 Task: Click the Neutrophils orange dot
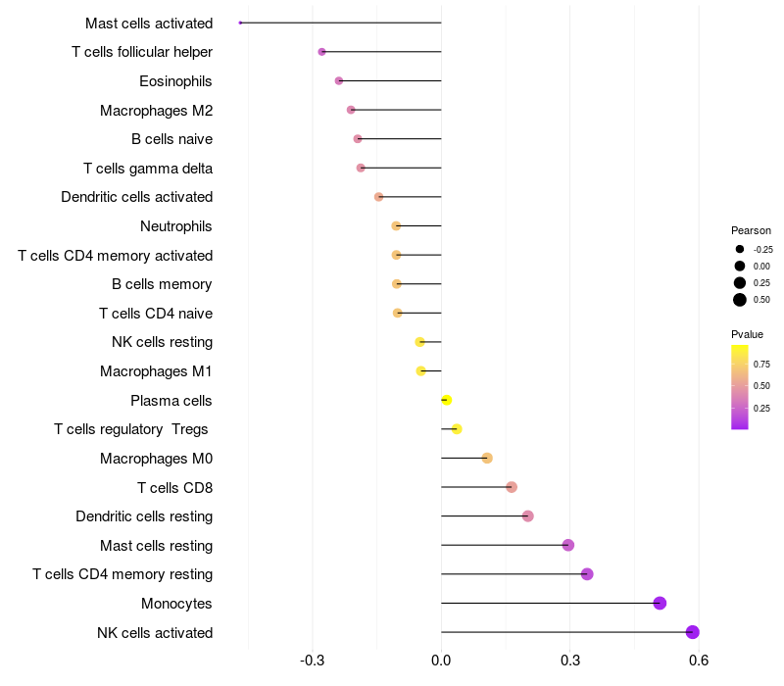(396, 226)
